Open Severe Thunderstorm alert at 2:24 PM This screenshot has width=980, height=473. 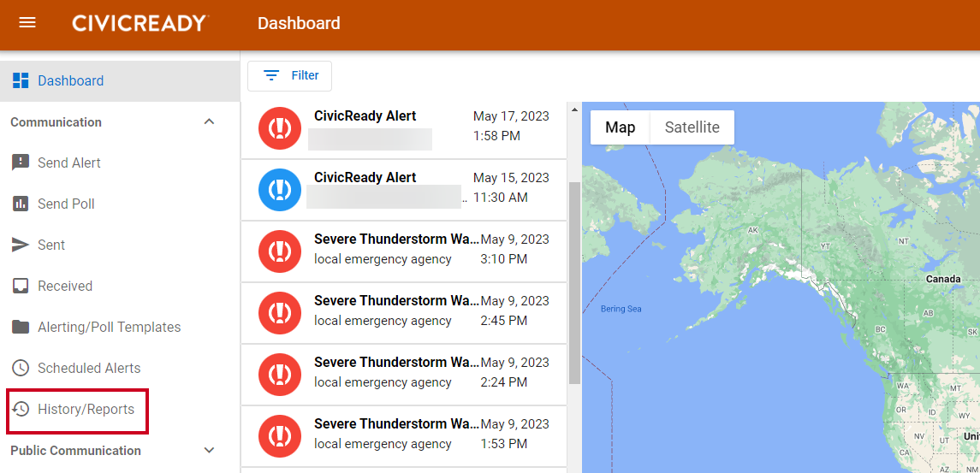(404, 375)
